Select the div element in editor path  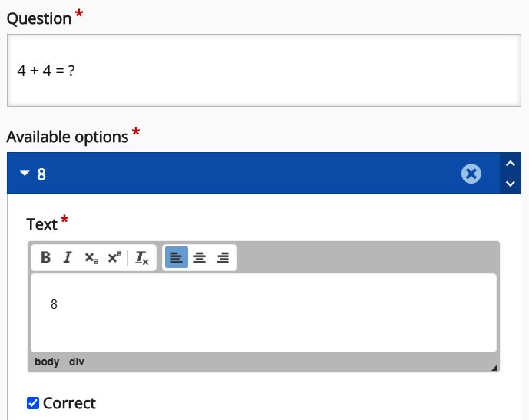pos(77,362)
